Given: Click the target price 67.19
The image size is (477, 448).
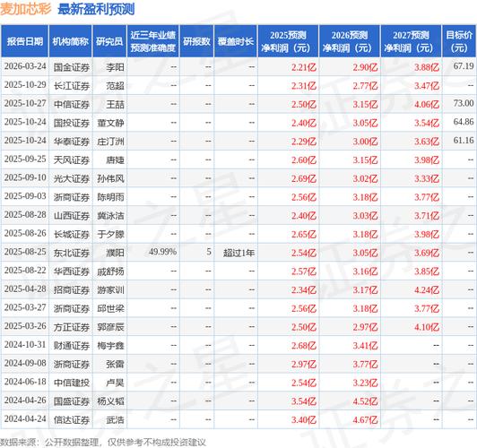Looking at the screenshot, I should tap(464, 66).
